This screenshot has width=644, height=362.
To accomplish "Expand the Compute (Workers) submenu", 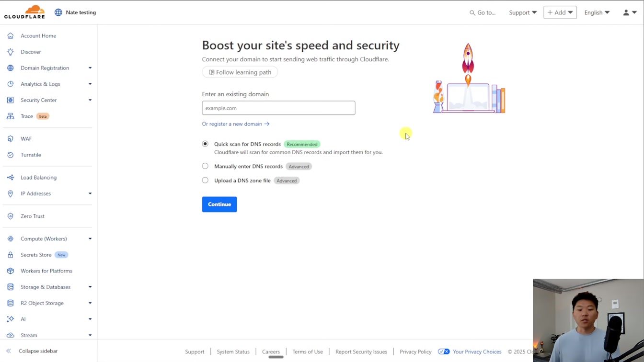I will tap(90, 239).
